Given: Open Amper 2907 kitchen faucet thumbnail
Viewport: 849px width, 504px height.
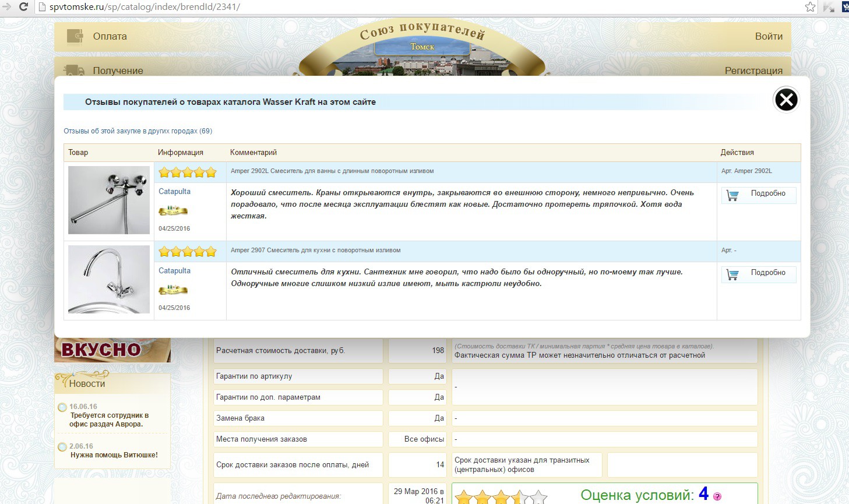Looking at the screenshot, I should tap(109, 279).
